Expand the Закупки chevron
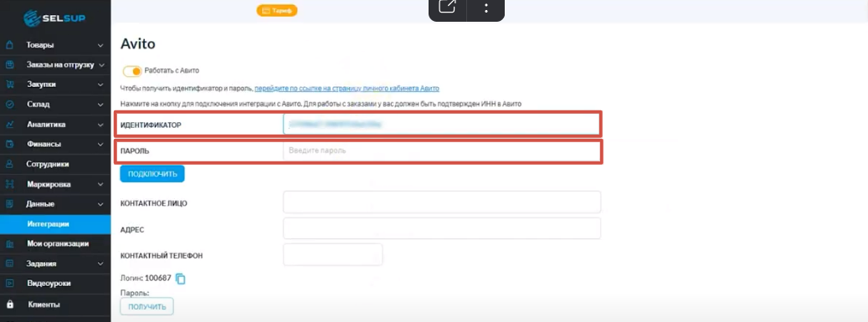 click(x=100, y=84)
